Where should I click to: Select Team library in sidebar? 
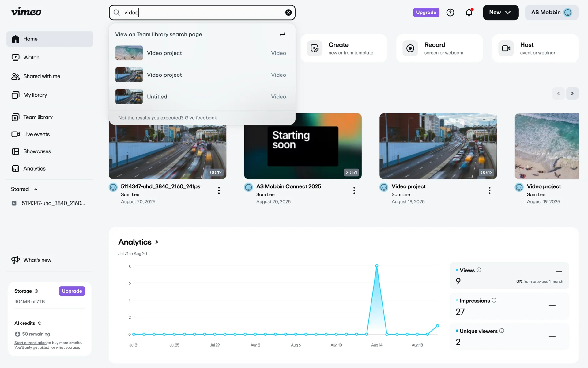tap(38, 117)
